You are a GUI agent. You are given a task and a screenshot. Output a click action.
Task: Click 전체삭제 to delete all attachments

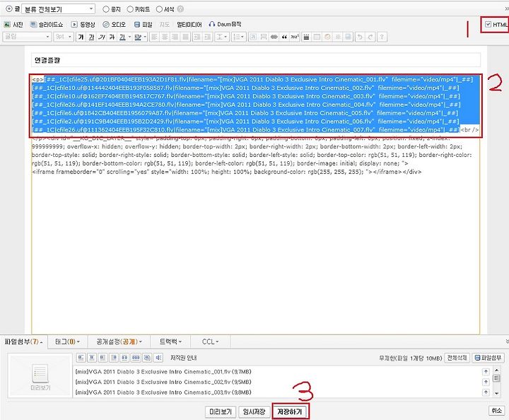point(457,358)
